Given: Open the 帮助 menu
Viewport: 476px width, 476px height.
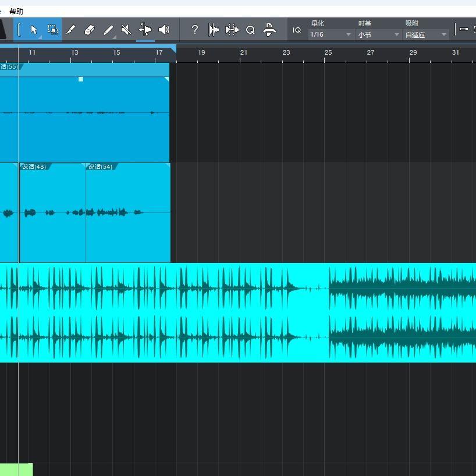Looking at the screenshot, I should click(16, 12).
